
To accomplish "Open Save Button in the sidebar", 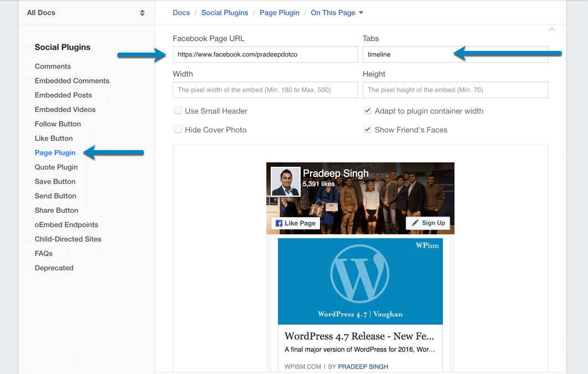I will tap(55, 182).
